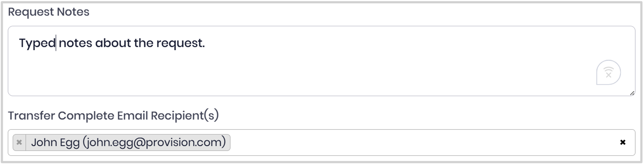Click the john.egg@provision.com email text
Image resolution: width=644 pixels, height=164 pixels.
pyautogui.click(x=154, y=142)
